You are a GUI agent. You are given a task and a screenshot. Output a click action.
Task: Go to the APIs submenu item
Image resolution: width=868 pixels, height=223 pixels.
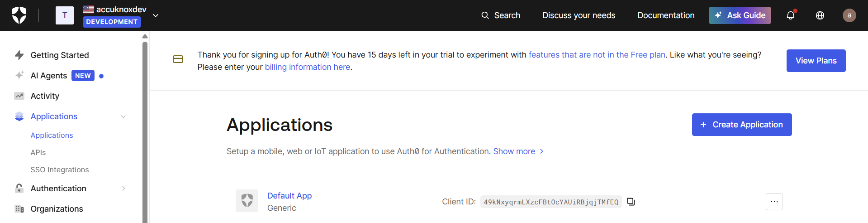pos(38,153)
